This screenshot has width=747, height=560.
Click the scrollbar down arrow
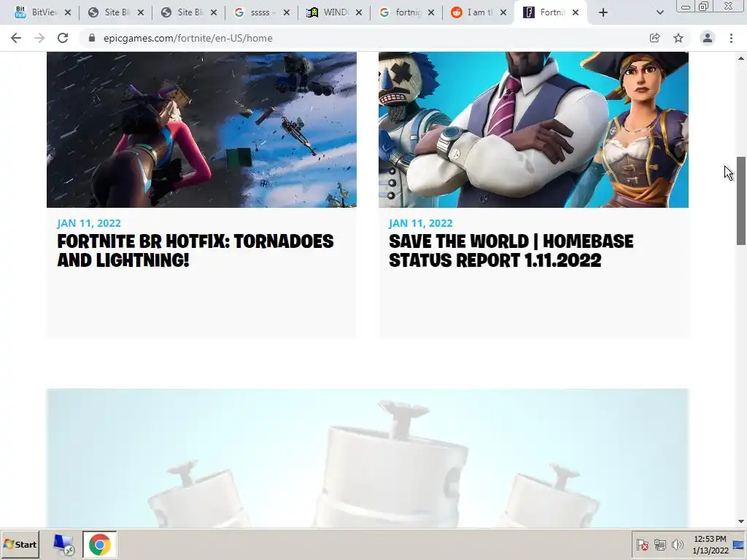[x=741, y=522]
